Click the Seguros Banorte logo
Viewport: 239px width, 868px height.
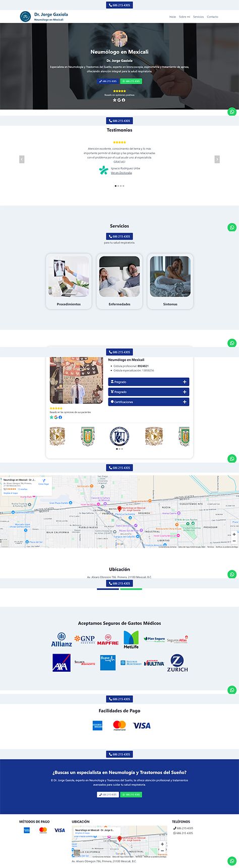pos(85,663)
